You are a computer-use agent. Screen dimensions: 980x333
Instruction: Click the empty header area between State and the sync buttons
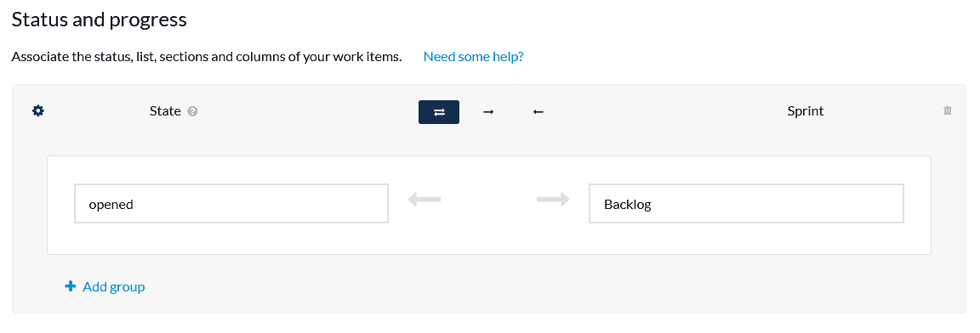[x=306, y=111]
